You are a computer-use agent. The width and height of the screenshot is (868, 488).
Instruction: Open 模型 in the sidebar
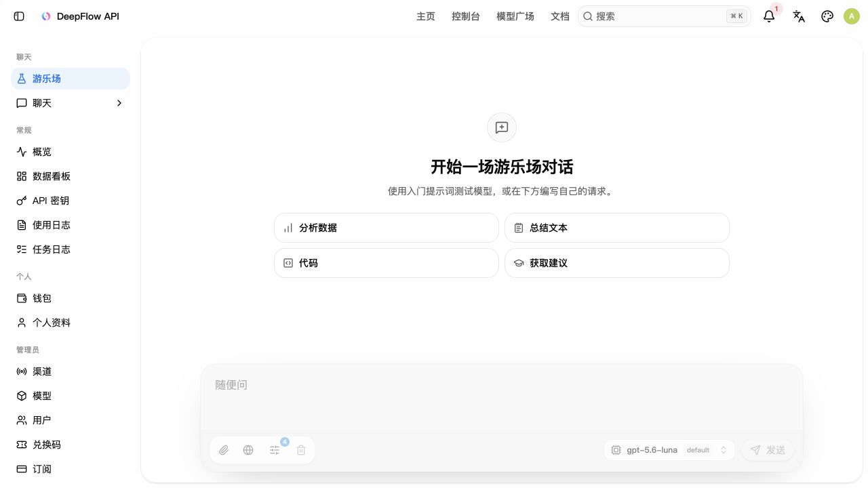[x=71, y=396]
